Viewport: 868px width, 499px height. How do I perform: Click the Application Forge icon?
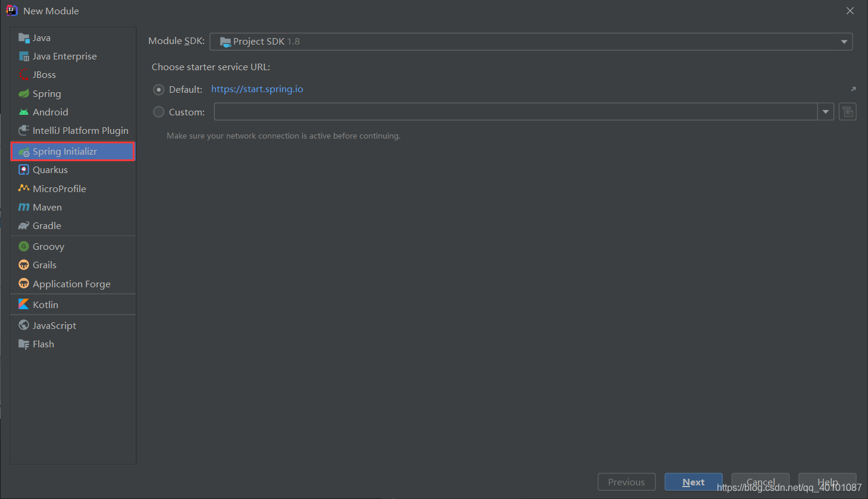24,283
